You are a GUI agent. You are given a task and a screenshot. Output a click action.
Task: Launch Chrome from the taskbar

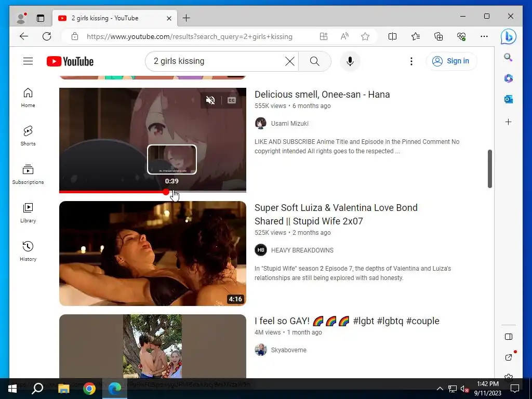pyautogui.click(x=89, y=389)
